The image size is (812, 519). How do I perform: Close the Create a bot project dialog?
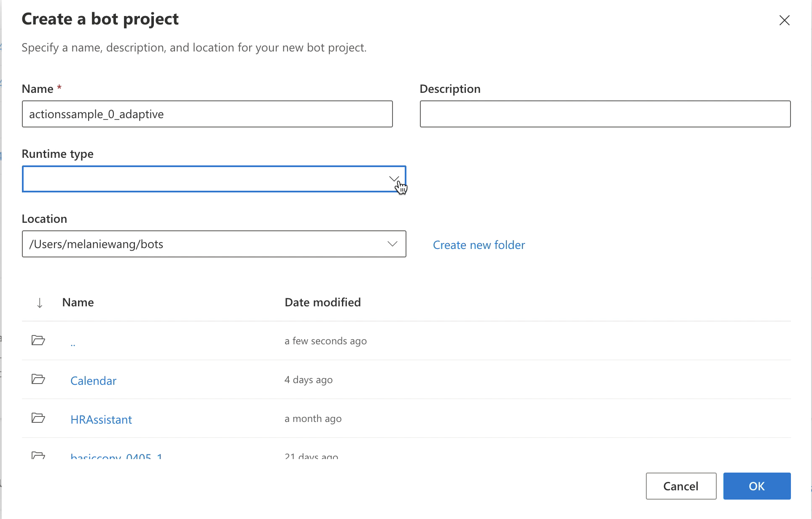pos(784,20)
